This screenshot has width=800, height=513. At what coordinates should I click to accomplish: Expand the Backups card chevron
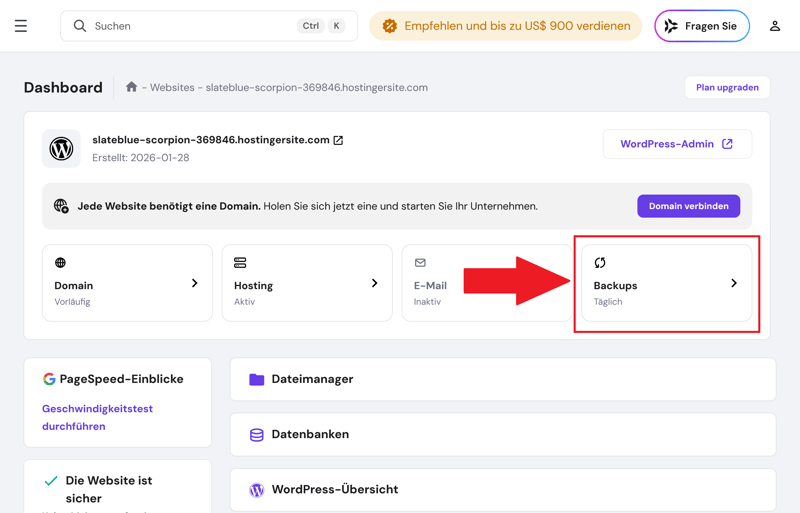click(734, 283)
